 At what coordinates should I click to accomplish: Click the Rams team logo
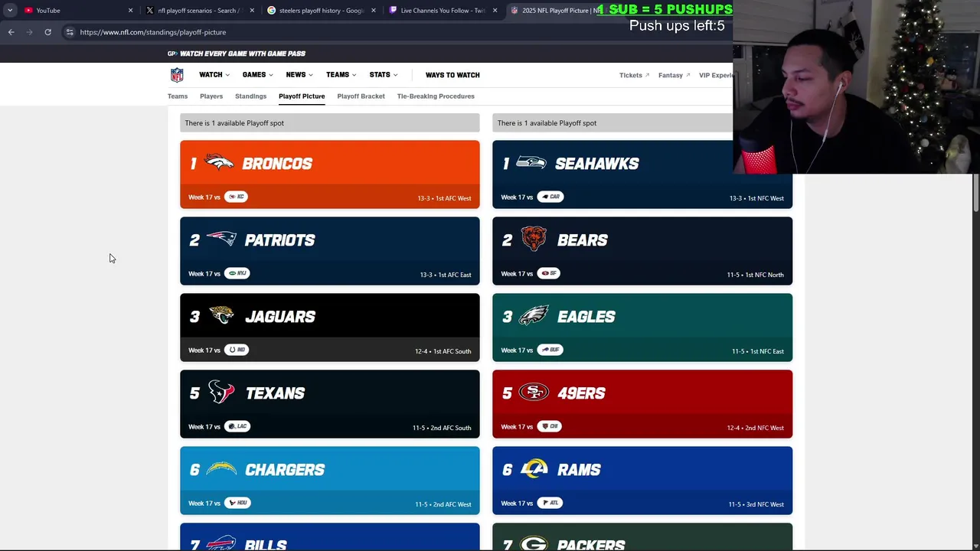pyautogui.click(x=534, y=468)
